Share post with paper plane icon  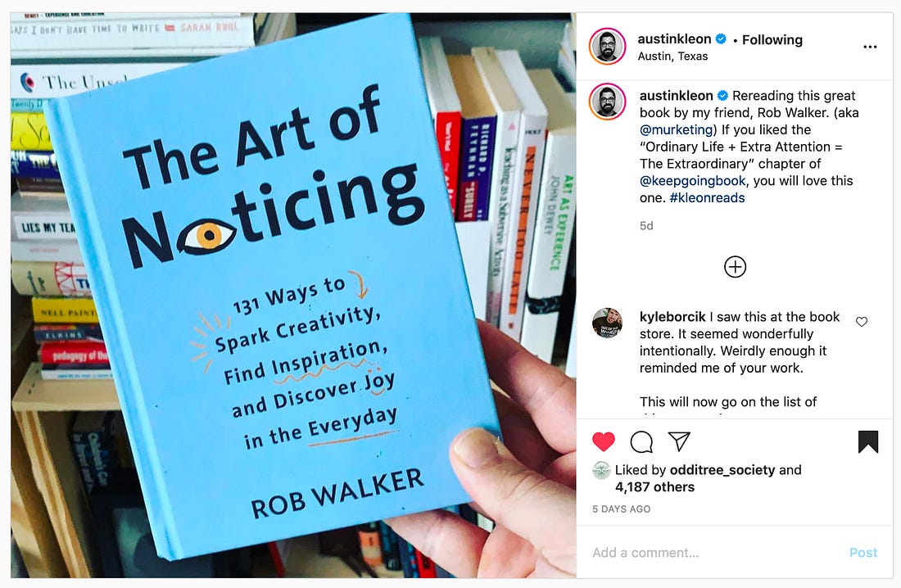[679, 441]
